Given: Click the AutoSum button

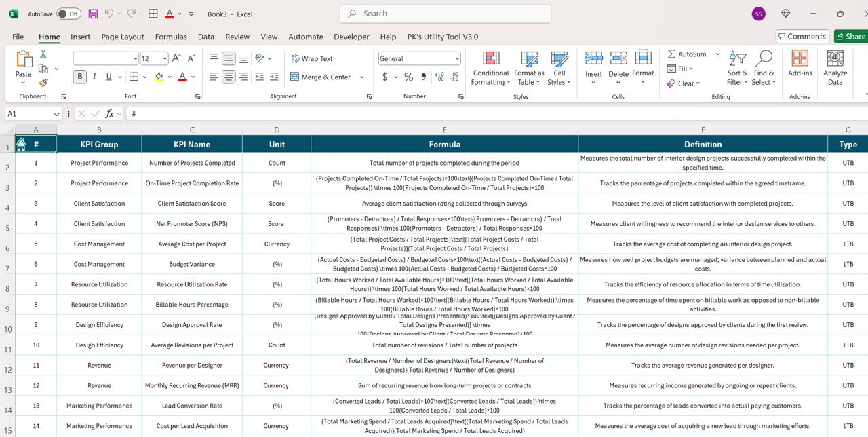Looking at the screenshot, I should tap(687, 54).
